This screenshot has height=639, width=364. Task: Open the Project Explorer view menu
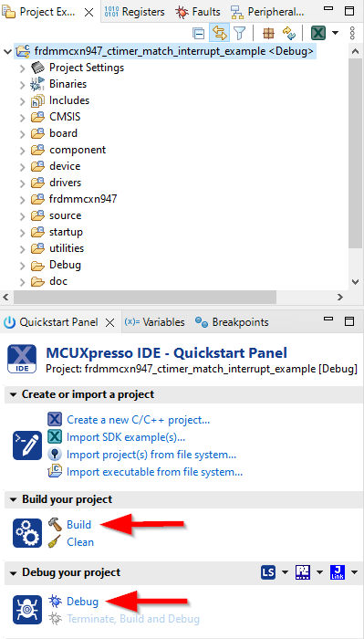(353, 33)
